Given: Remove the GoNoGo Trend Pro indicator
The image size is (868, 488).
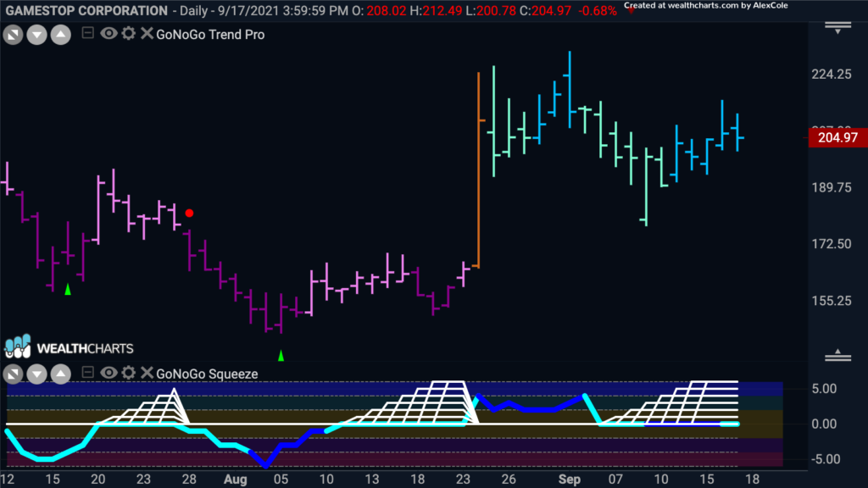Looking at the screenshot, I should point(147,33).
